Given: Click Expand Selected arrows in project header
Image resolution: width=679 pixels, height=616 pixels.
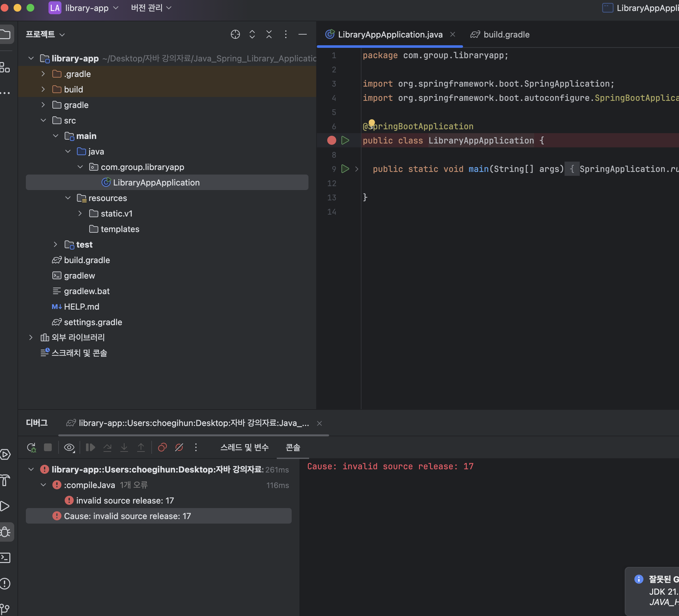Looking at the screenshot, I should 252,34.
